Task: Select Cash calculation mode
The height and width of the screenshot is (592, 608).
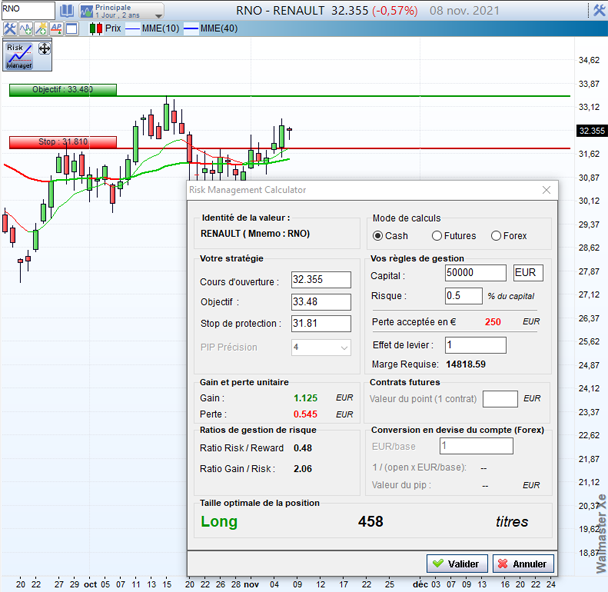Action: point(378,236)
